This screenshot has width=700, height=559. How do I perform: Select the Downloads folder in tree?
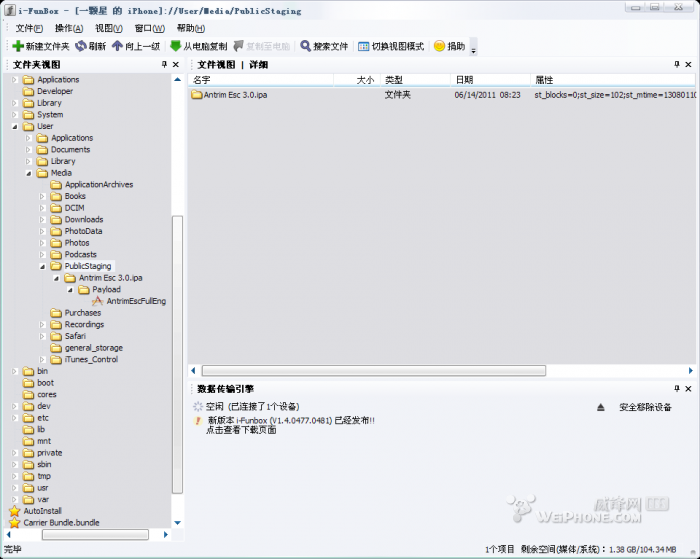click(84, 220)
